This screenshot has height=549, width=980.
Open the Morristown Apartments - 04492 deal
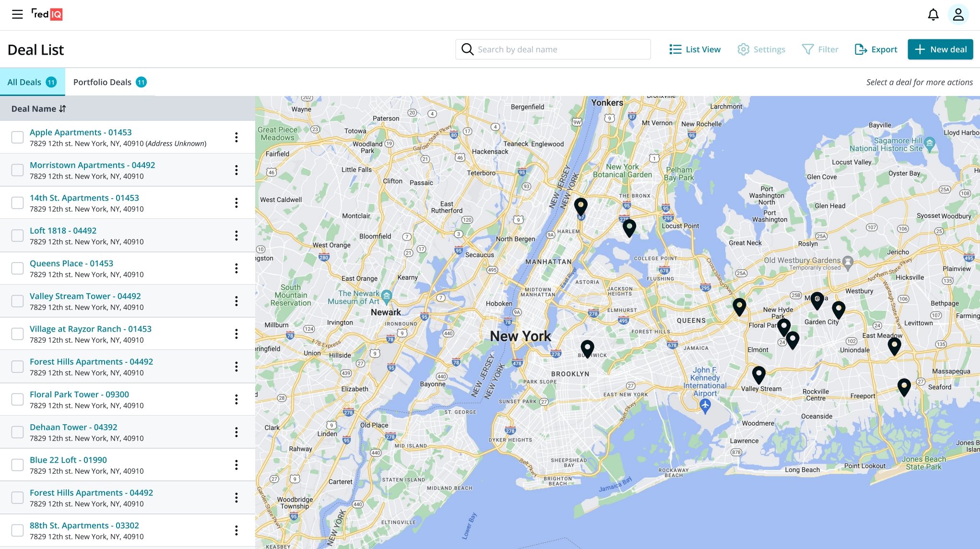(x=92, y=165)
